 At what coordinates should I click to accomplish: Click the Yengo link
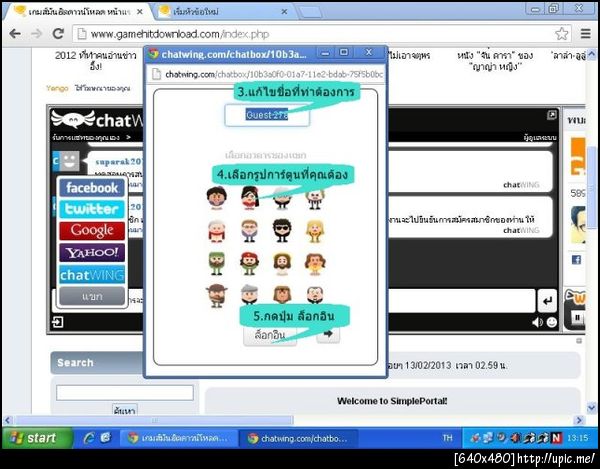(x=57, y=88)
